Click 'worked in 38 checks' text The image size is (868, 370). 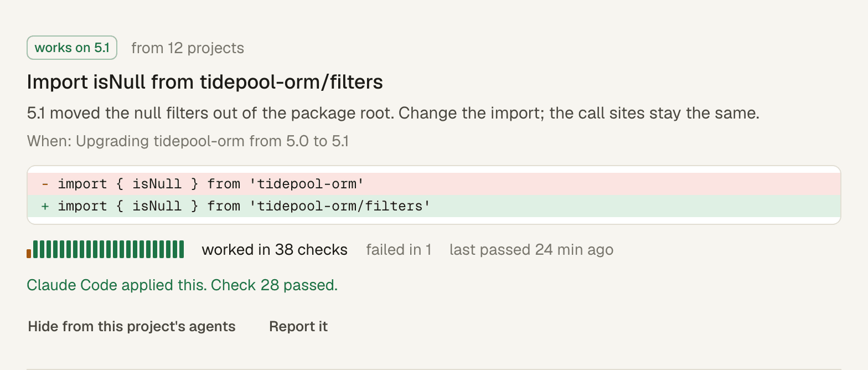click(x=275, y=250)
